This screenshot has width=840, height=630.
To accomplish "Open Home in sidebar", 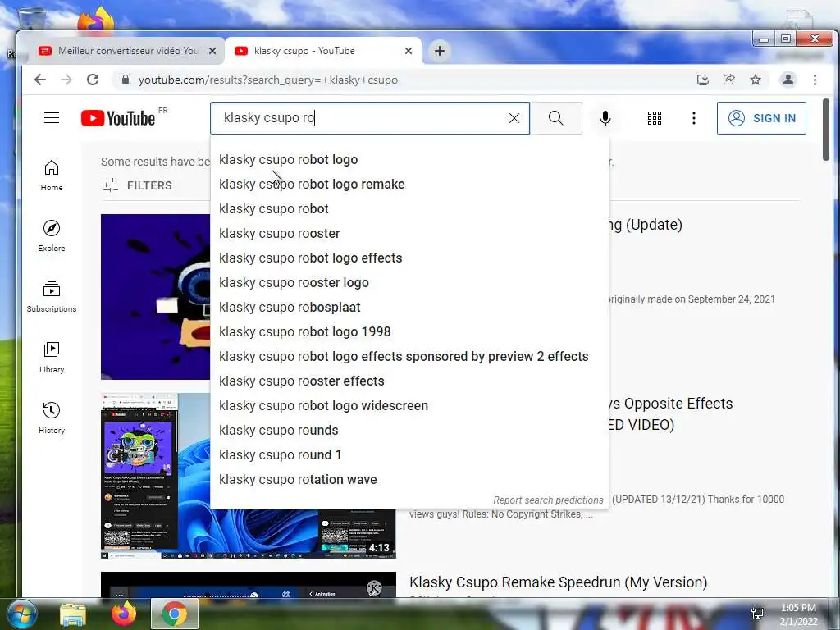I will click(52, 176).
